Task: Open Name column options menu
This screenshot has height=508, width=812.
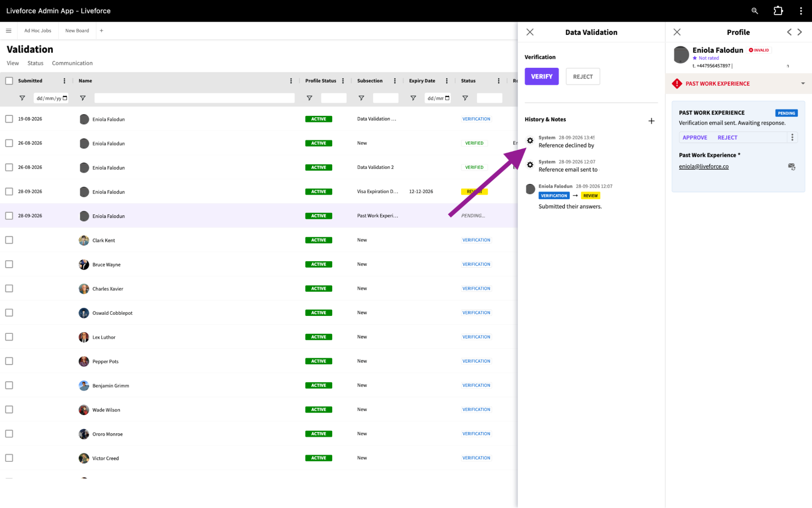Action: [x=291, y=81]
